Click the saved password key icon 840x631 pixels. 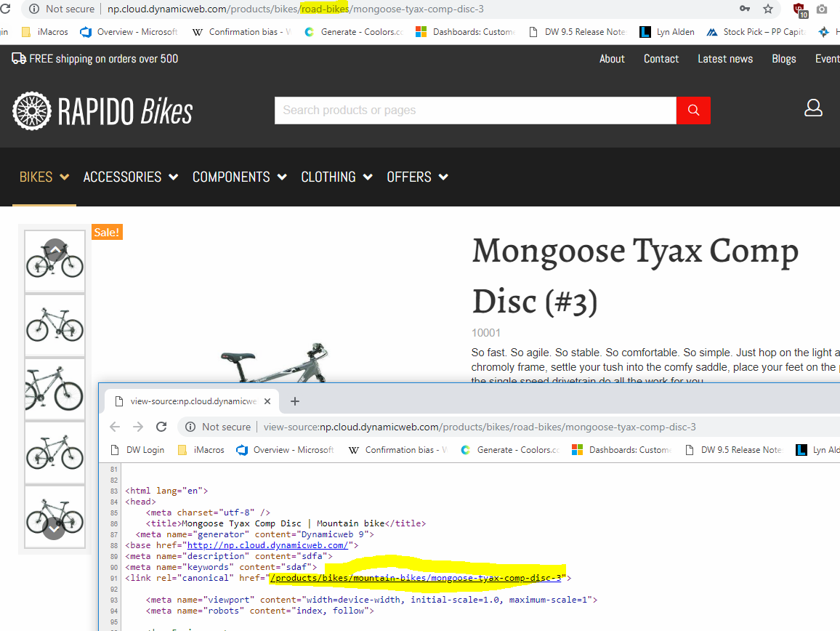pos(744,9)
